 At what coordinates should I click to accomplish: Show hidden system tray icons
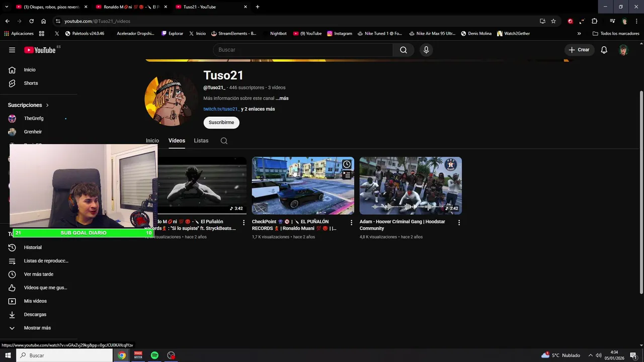click(591, 355)
